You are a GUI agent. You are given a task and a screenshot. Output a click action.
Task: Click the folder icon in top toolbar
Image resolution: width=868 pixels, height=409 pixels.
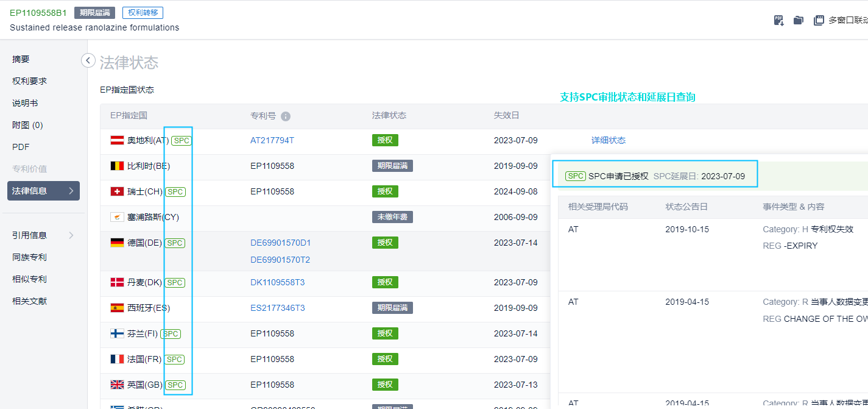pos(798,20)
